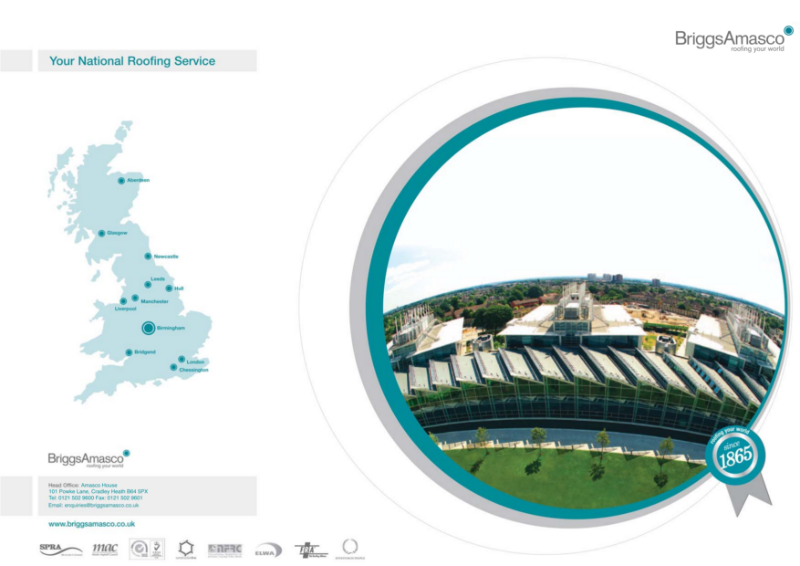Click the Tel and Fax numbers line

95,498
